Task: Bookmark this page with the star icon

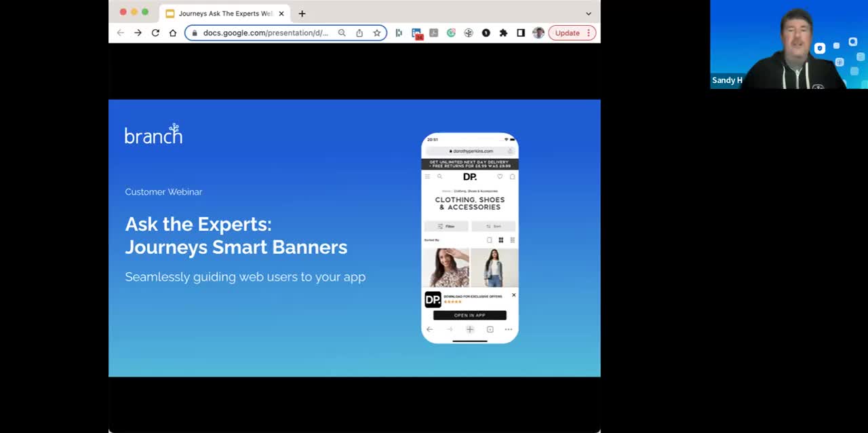Action: click(377, 33)
